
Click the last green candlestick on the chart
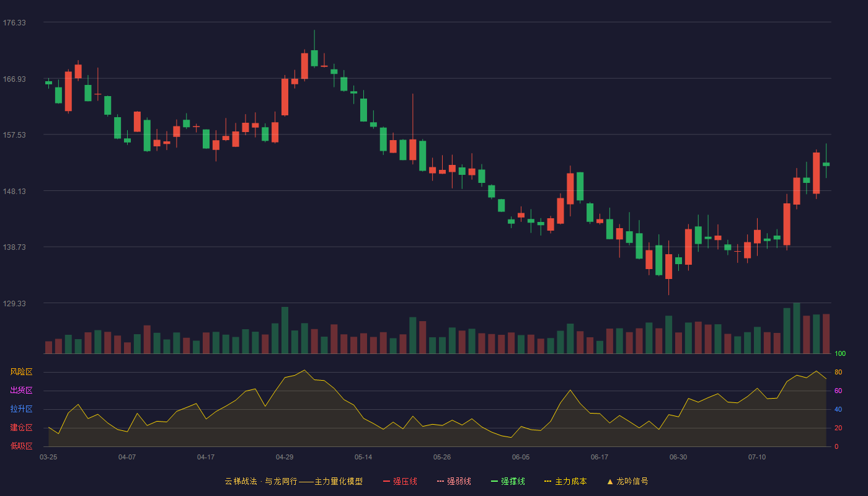click(826, 164)
